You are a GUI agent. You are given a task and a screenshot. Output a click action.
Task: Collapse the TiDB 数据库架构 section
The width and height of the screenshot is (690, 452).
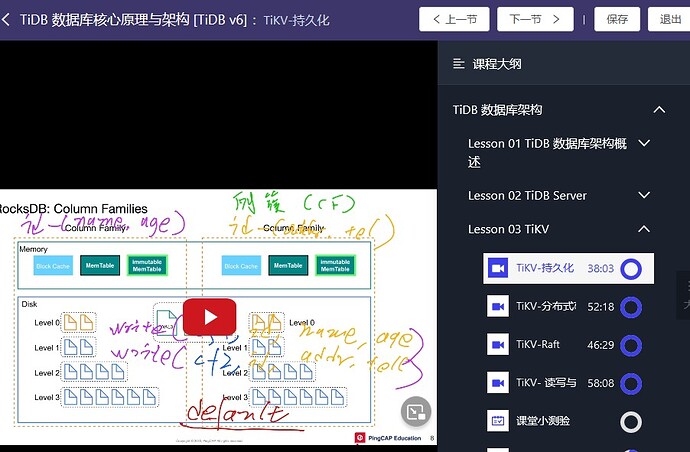(x=658, y=110)
